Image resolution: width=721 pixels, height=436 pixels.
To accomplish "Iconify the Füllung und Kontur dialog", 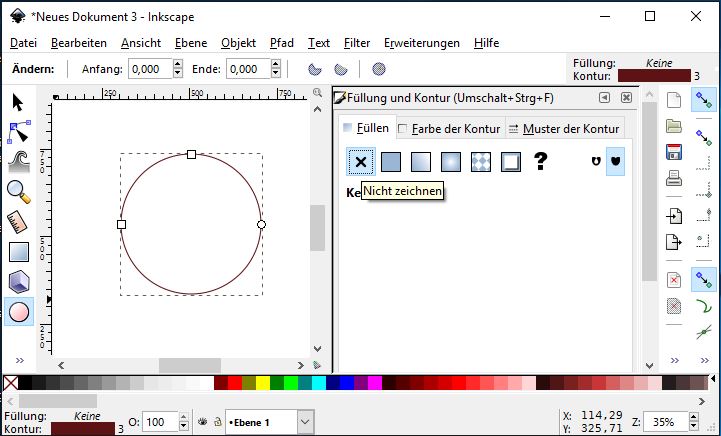I will tap(604, 98).
